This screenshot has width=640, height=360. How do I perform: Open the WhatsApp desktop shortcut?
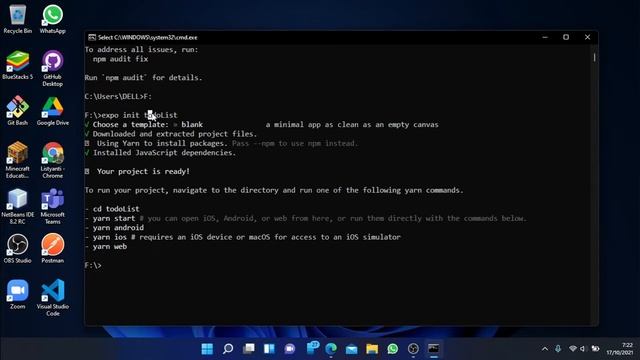coord(53,19)
